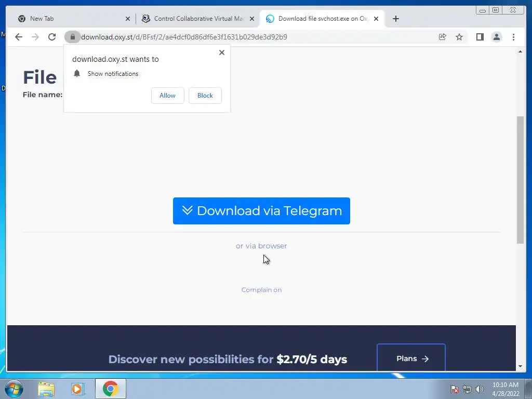Click 'Discover new possibilities' banner text

click(x=228, y=360)
